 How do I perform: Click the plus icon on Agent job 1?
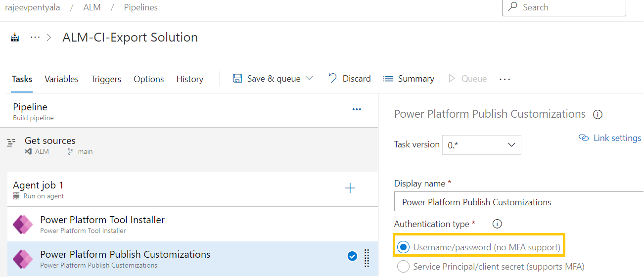pyautogui.click(x=350, y=188)
